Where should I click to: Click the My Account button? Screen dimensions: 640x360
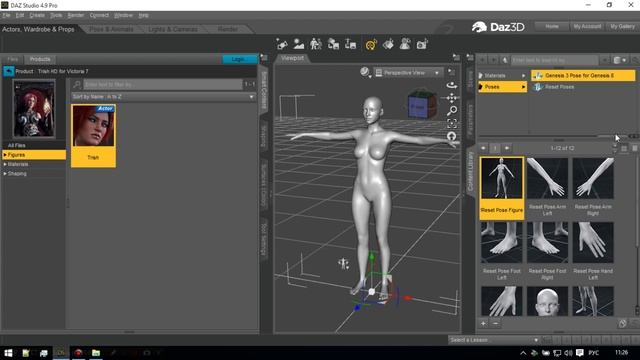[587, 27]
